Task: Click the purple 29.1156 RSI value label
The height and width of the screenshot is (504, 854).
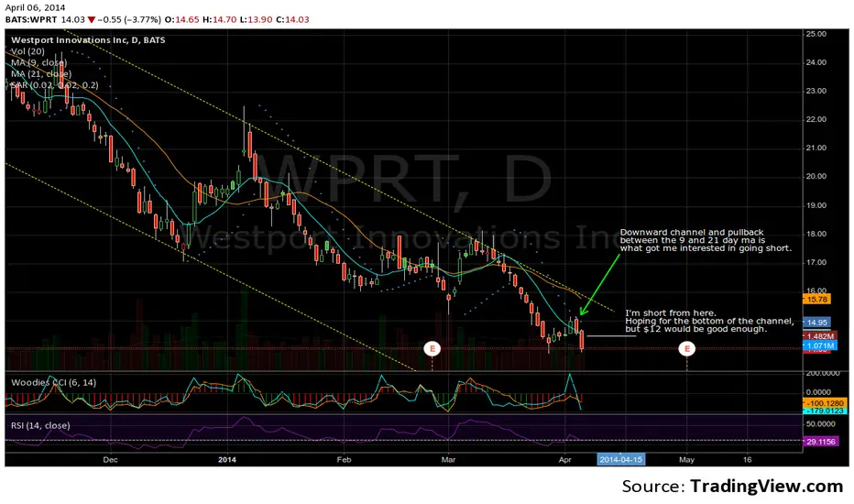Action: (x=821, y=442)
